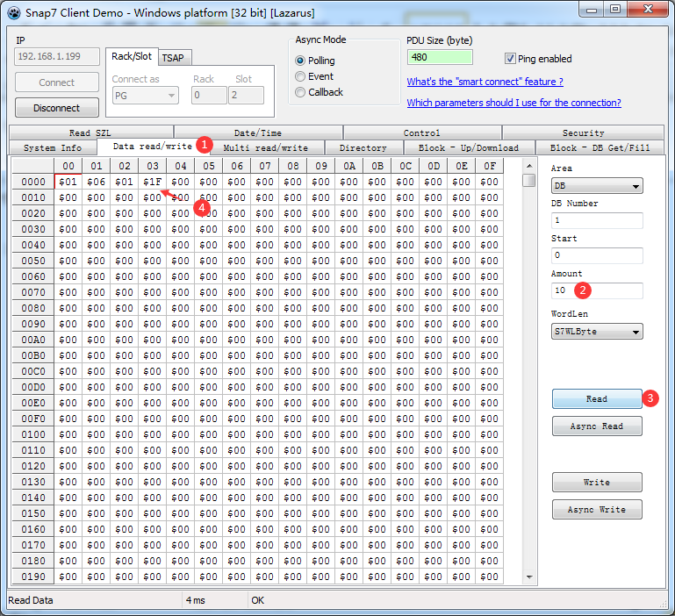Click the Amount input field
This screenshot has width=675, height=616.
(597, 290)
